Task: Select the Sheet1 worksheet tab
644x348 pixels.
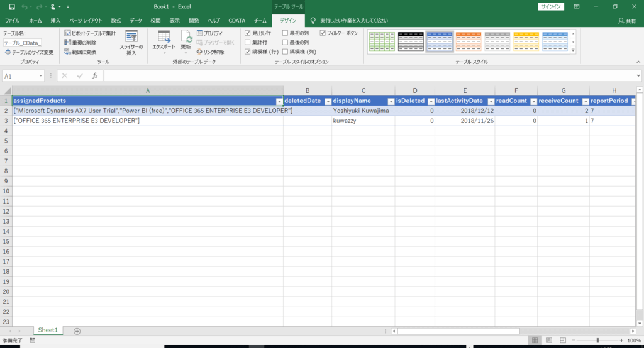Action: [48, 330]
